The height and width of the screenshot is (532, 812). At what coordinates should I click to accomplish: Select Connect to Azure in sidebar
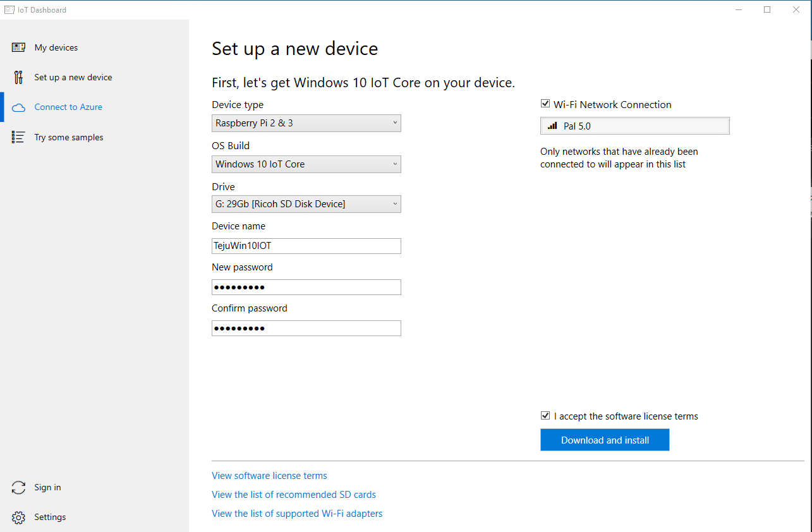click(x=94, y=107)
